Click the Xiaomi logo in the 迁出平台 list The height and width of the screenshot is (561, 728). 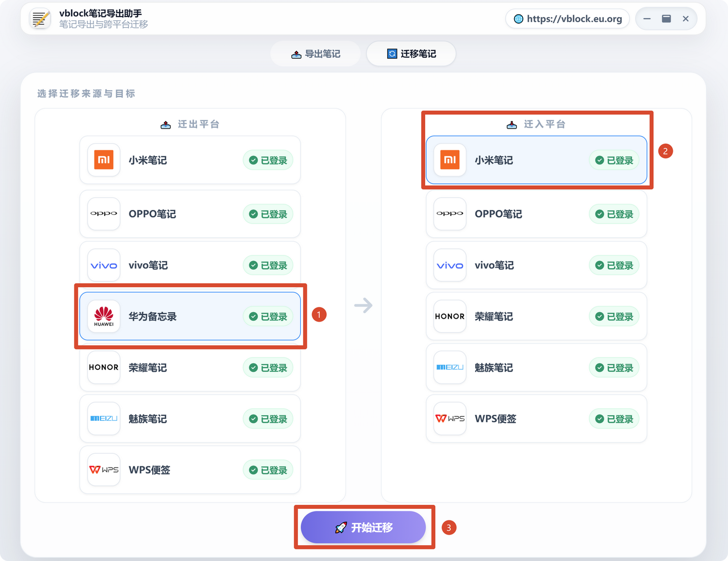[x=104, y=160]
